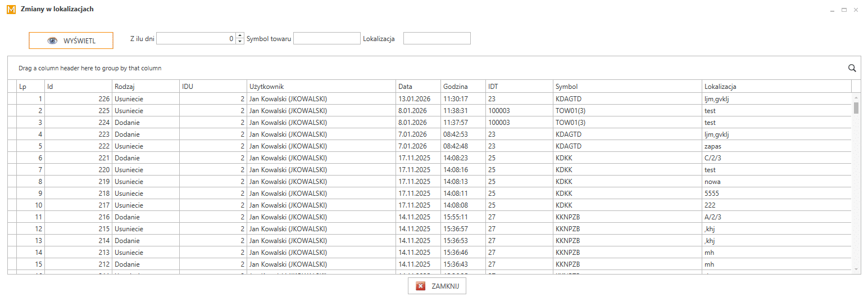
Task: Select Id cell 224
Action: [x=78, y=123]
